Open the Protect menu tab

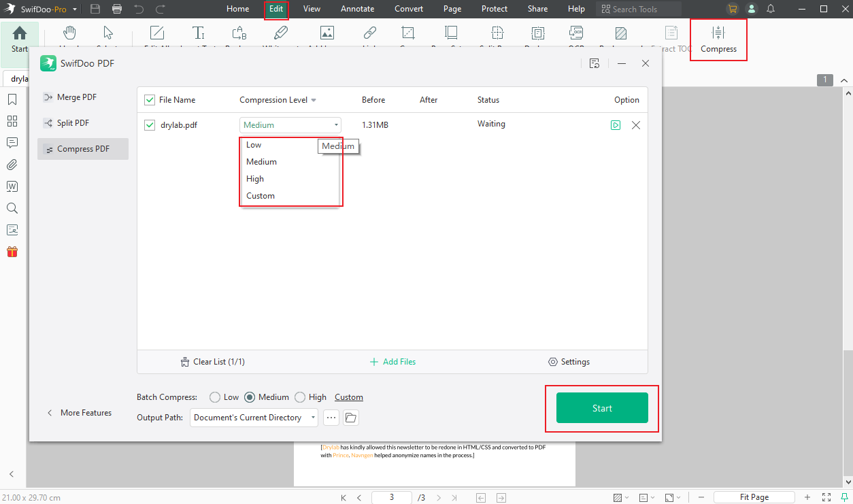click(495, 9)
